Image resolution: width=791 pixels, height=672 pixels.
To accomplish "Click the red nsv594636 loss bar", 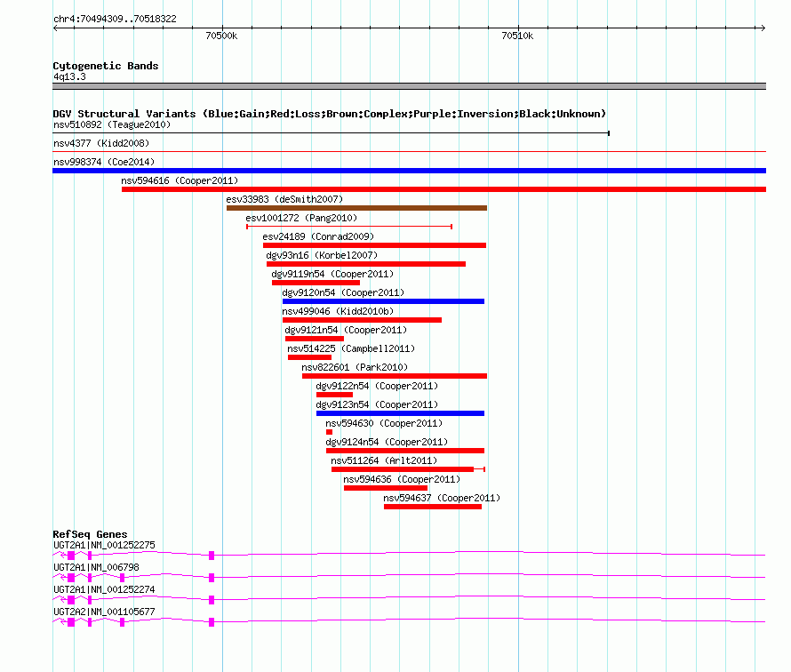I will coord(386,488).
